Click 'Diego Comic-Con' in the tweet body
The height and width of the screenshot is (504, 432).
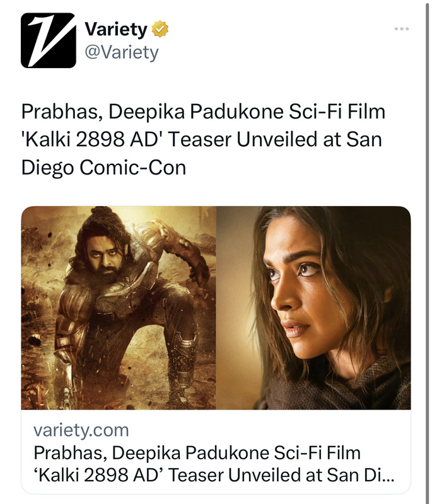point(103,168)
